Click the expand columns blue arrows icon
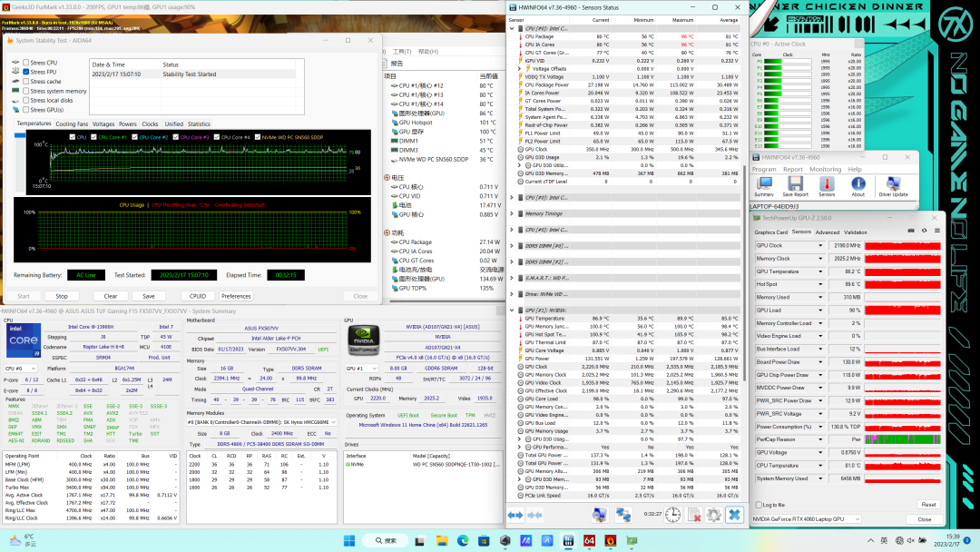Viewport: 980px width, 552px height. click(516, 515)
